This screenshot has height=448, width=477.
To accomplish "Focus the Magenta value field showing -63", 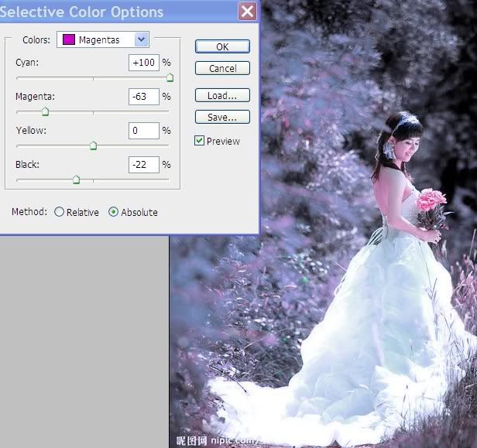I will point(144,97).
